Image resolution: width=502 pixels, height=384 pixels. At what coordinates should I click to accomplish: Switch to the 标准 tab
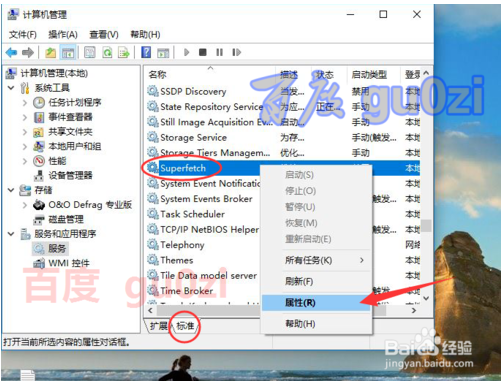pyautogui.click(x=185, y=326)
